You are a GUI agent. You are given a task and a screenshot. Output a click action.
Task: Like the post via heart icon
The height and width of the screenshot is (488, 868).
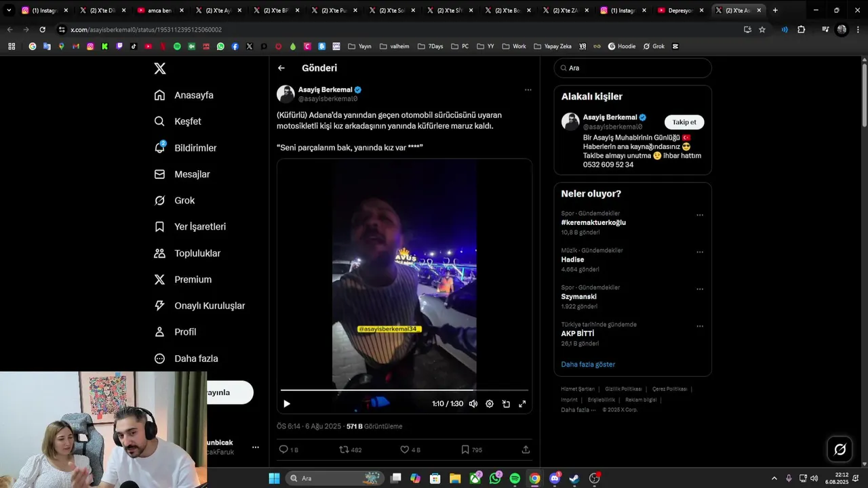coord(405,449)
